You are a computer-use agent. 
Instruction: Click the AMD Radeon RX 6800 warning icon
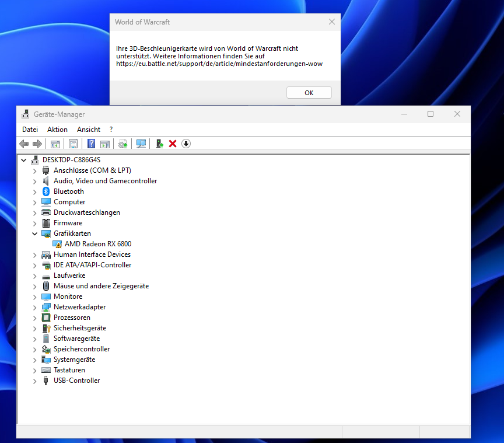57,244
